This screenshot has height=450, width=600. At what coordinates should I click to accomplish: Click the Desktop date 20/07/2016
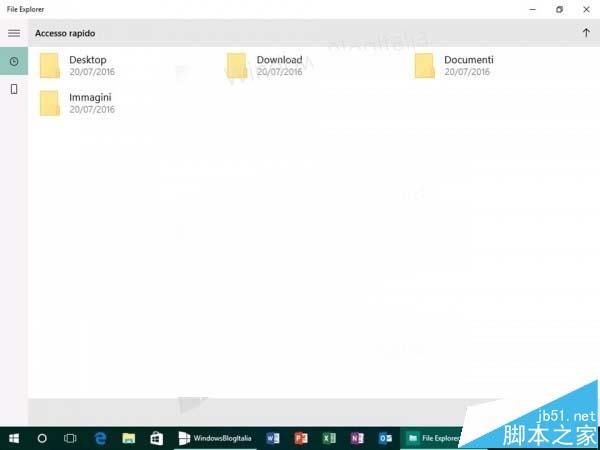coord(92,72)
